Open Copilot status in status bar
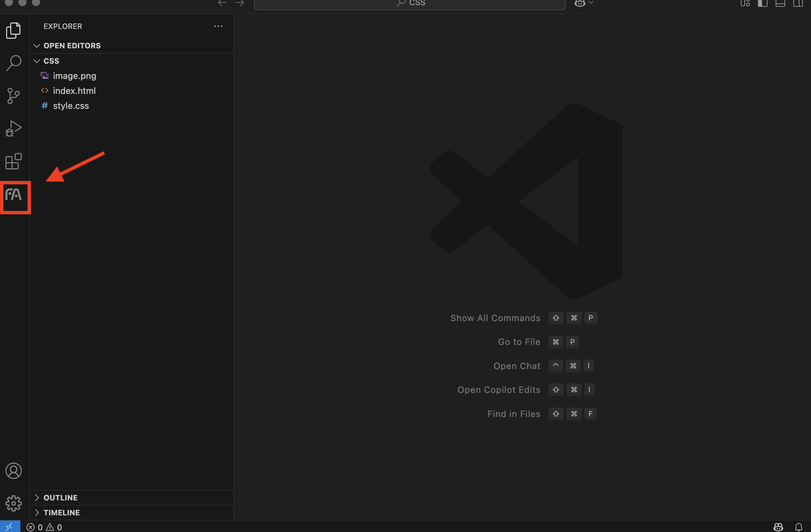811x532 pixels. pos(778,527)
